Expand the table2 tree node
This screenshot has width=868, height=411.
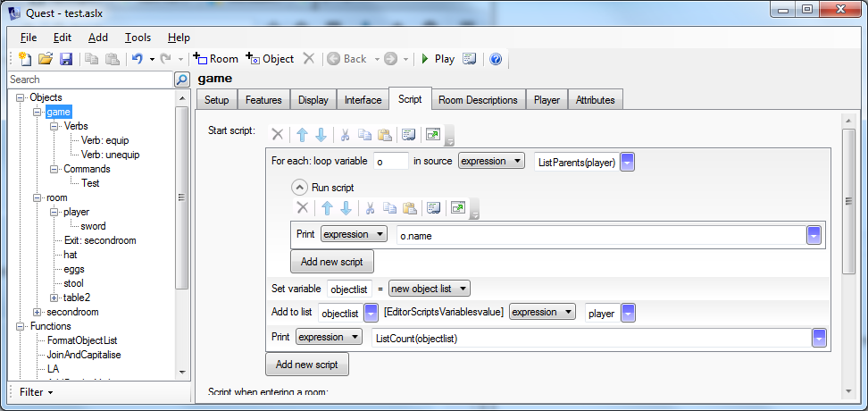54,298
